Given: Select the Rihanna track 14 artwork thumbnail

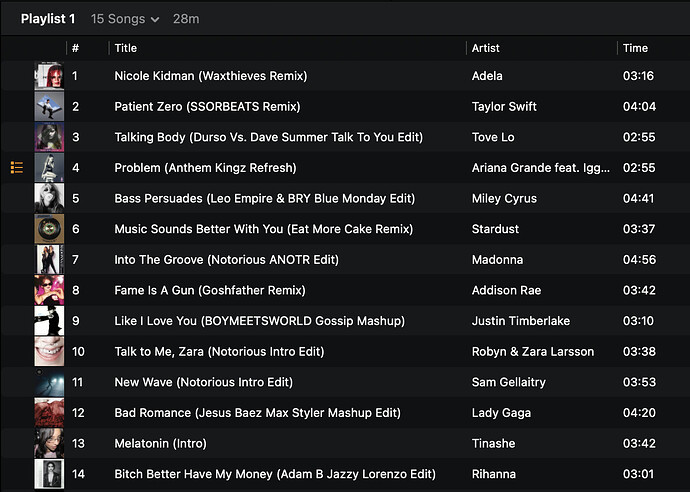Looking at the screenshot, I should click(x=49, y=474).
